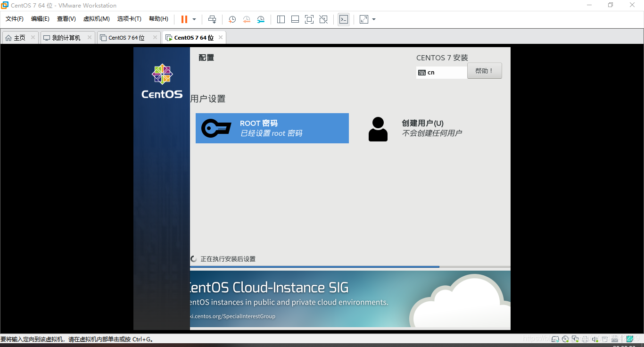Close the bold active CentOS 7 64 位 tab

pyautogui.click(x=221, y=37)
